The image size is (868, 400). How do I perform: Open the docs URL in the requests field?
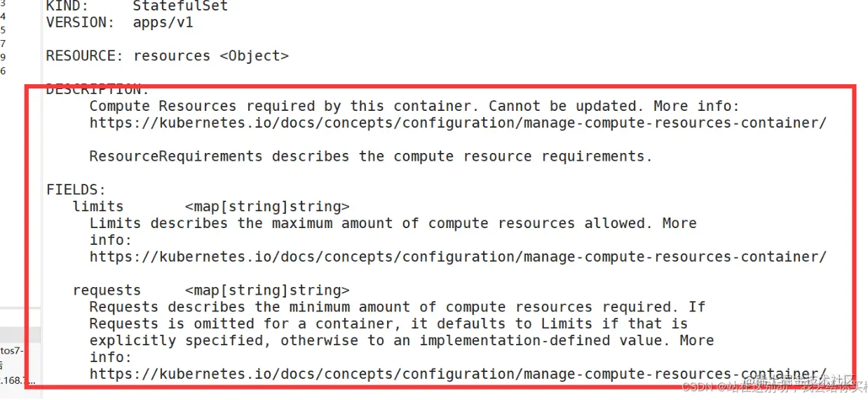coord(458,374)
